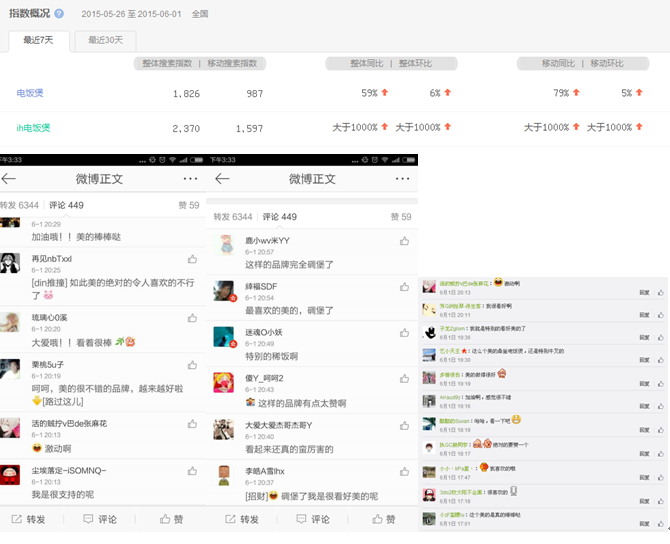Open the Arraud9y username in web comments
The image size is (670, 544).
click(450, 397)
